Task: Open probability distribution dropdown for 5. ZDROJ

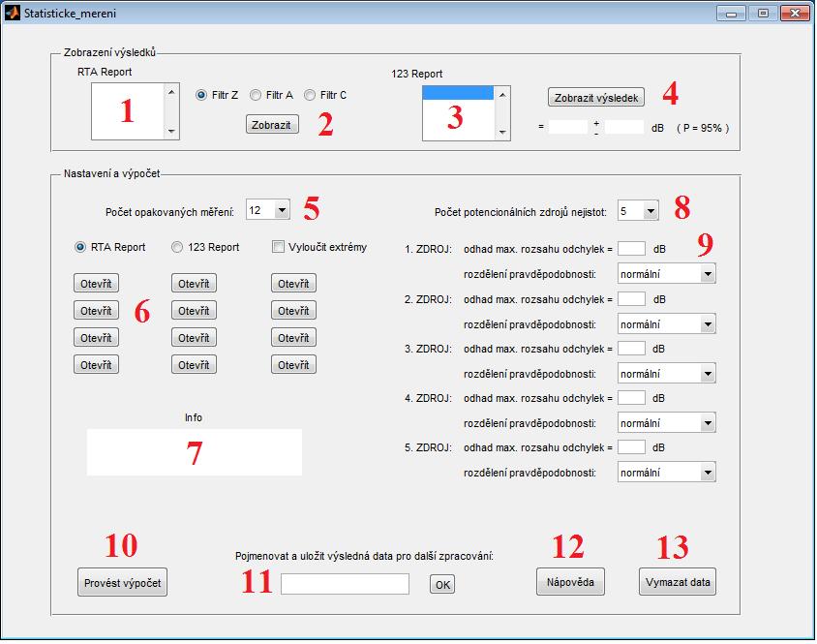Action: pyautogui.click(x=666, y=473)
